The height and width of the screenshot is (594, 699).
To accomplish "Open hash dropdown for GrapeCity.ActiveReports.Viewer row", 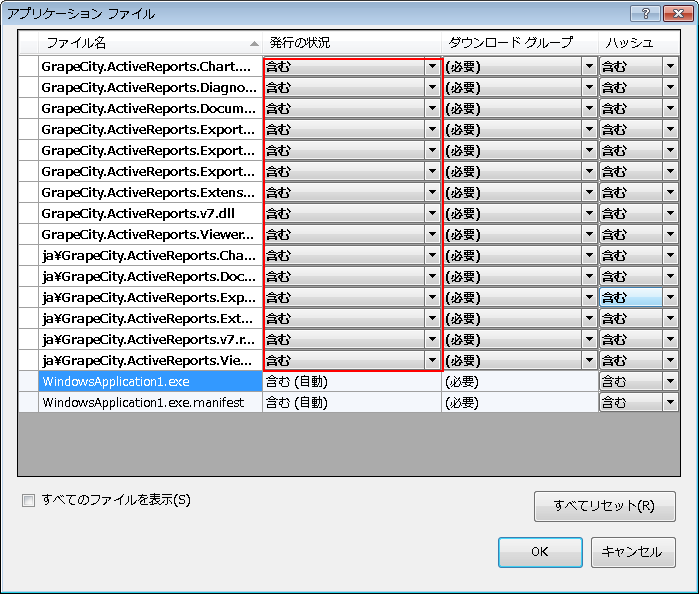I will (670, 235).
